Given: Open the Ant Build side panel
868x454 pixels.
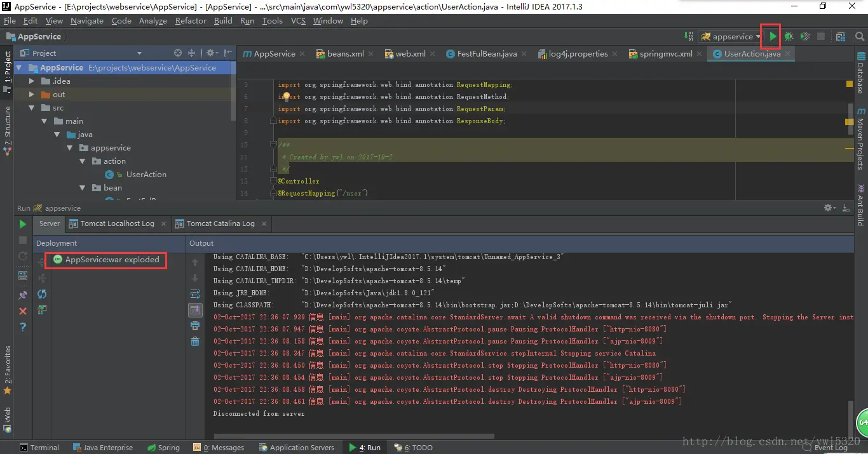Looking at the screenshot, I should (860, 204).
